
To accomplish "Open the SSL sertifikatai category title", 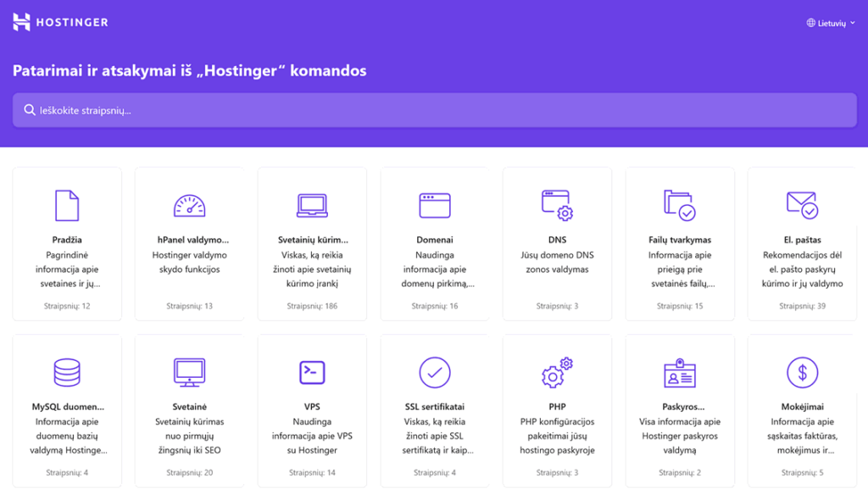I will 435,407.
